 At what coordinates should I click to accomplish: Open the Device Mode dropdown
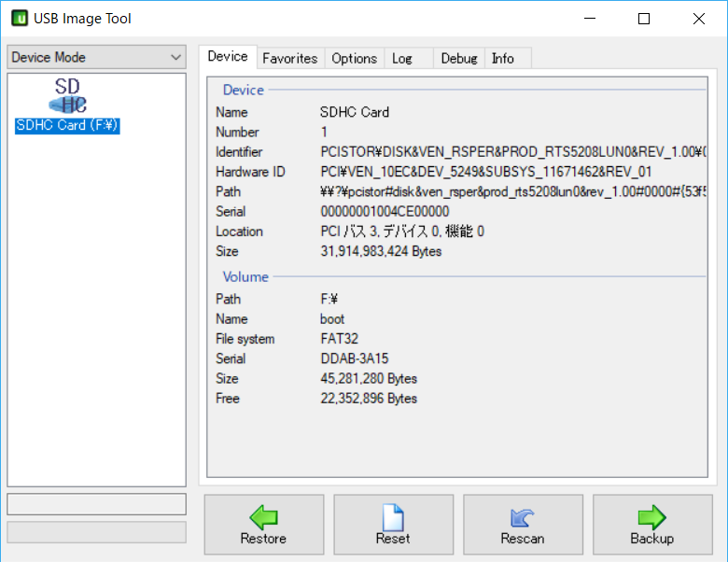click(96, 58)
